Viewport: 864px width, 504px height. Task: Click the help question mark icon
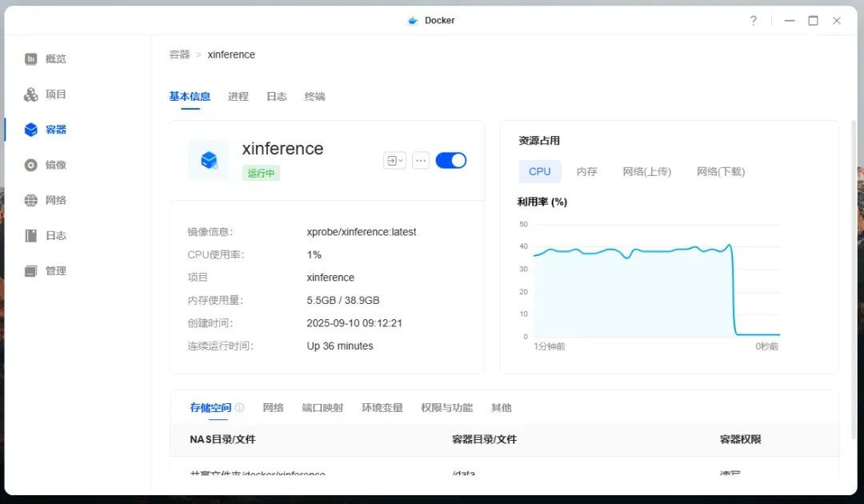tap(753, 21)
